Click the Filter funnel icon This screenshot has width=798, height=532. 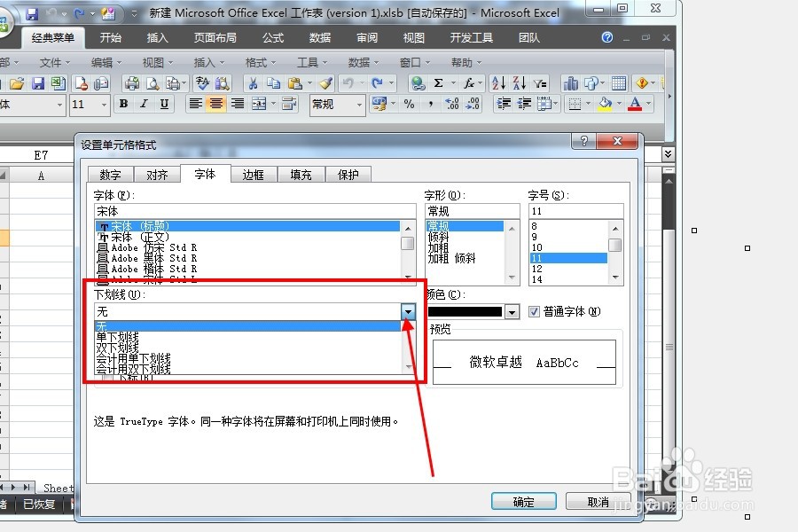540,83
